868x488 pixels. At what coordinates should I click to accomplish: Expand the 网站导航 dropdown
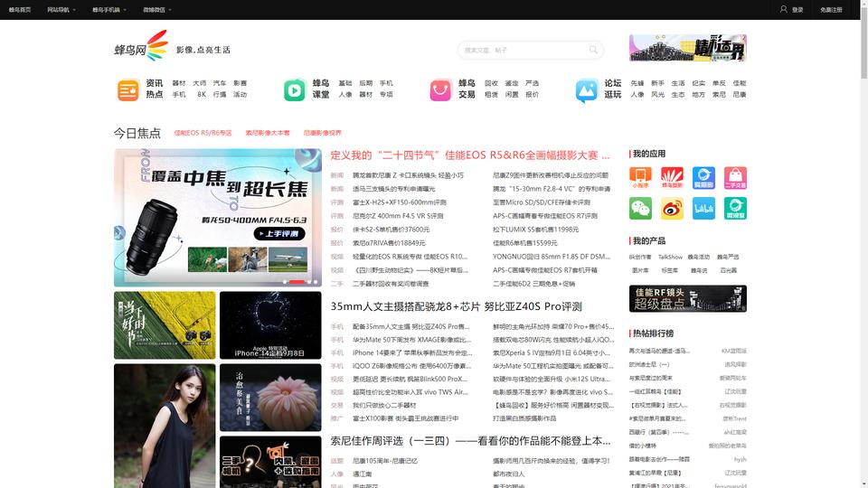(x=61, y=9)
